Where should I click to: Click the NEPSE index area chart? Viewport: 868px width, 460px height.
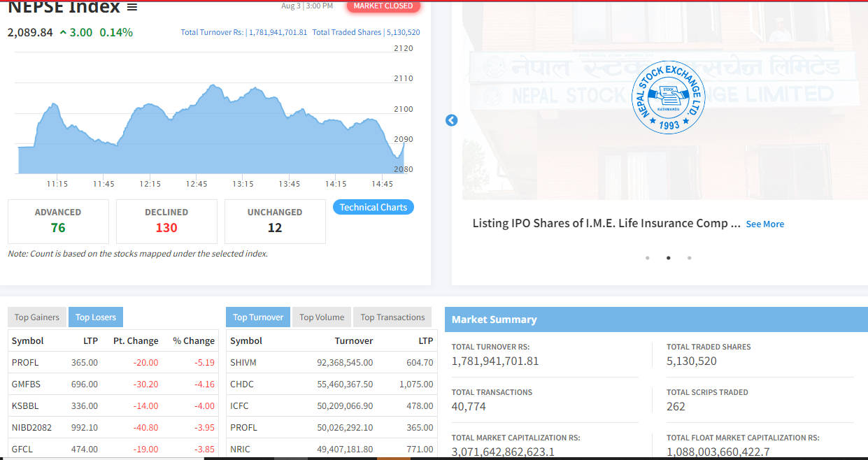[x=211, y=129]
